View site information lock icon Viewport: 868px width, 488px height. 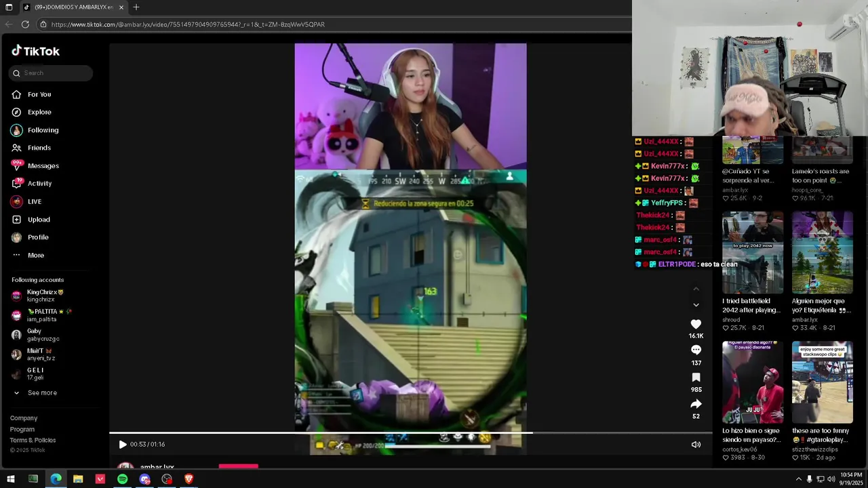click(x=43, y=24)
